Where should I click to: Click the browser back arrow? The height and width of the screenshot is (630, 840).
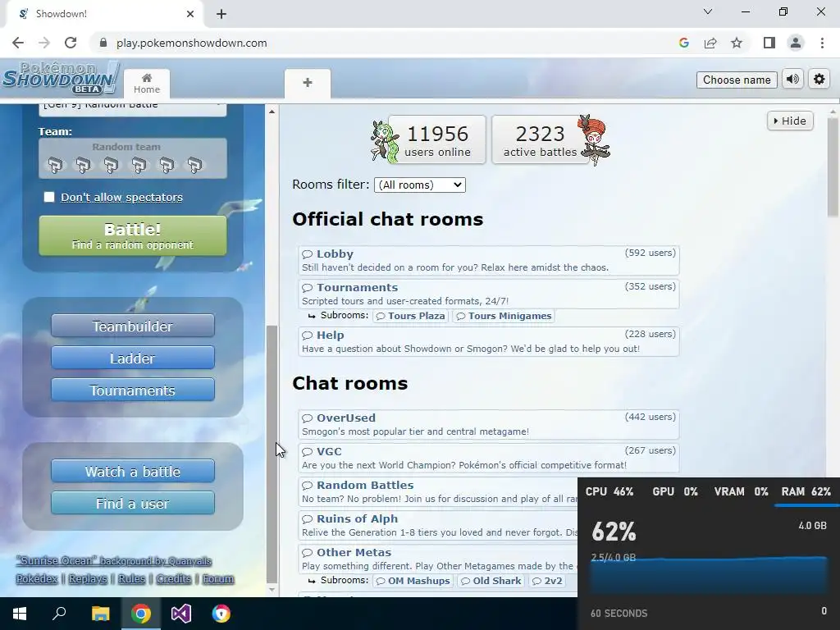coord(18,43)
